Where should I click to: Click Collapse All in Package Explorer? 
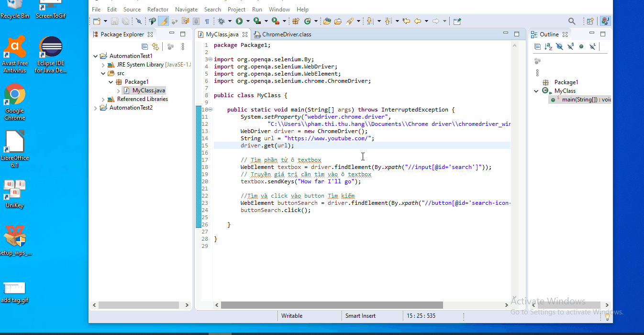coord(144,46)
